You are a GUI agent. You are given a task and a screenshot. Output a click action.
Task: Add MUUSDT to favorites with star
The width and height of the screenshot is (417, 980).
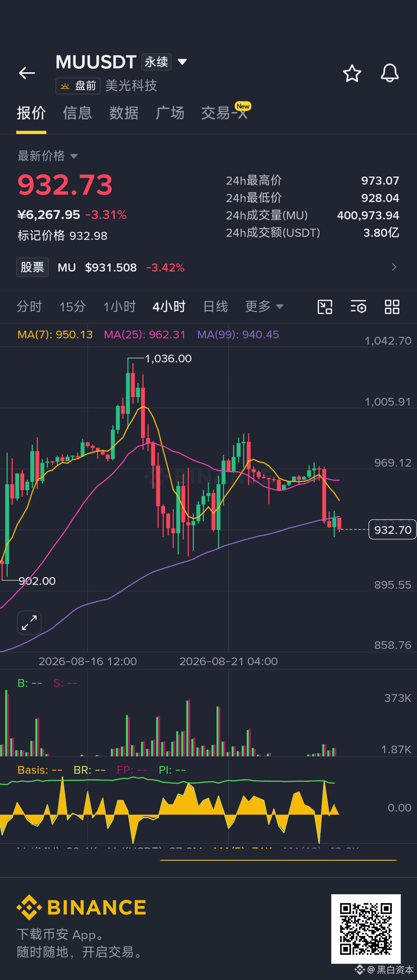coord(352,73)
